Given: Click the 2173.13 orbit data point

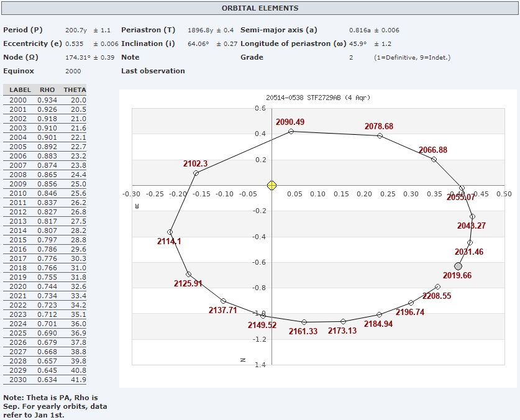Looking at the screenshot, I should click(x=343, y=321).
